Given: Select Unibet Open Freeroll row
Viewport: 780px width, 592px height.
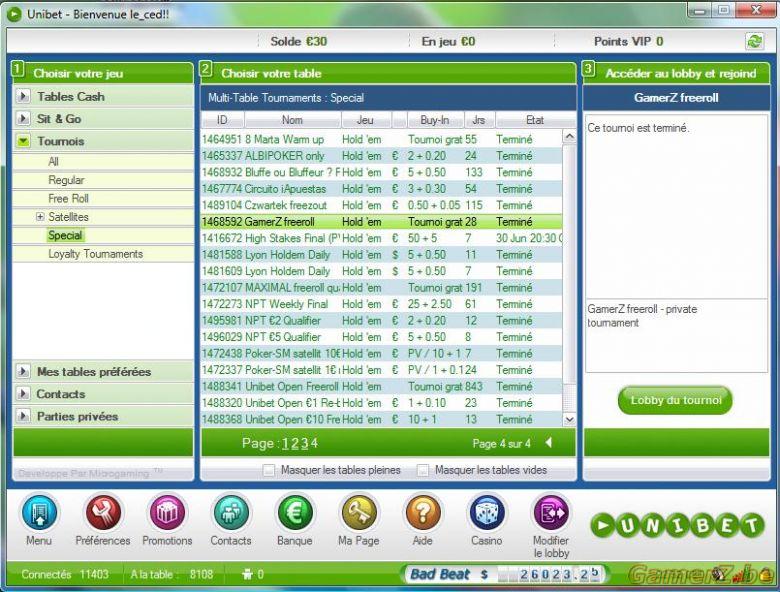Looking at the screenshot, I should coord(382,386).
